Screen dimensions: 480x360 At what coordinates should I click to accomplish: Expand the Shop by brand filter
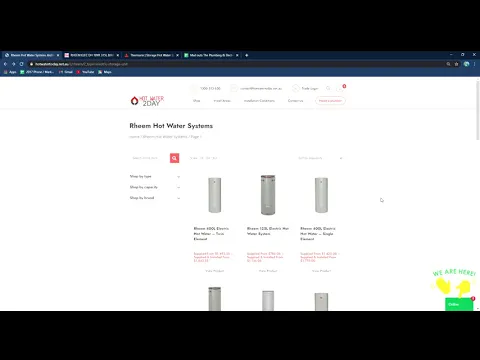tap(155, 198)
